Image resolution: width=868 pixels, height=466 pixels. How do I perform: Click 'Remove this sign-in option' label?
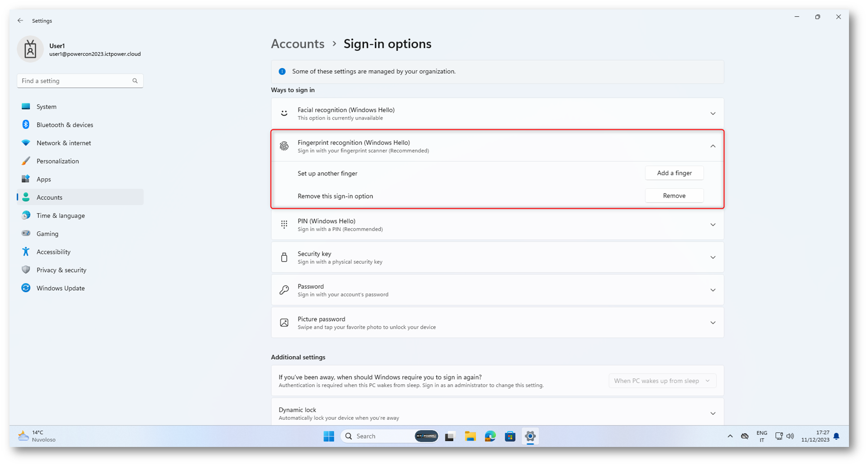pyautogui.click(x=335, y=196)
